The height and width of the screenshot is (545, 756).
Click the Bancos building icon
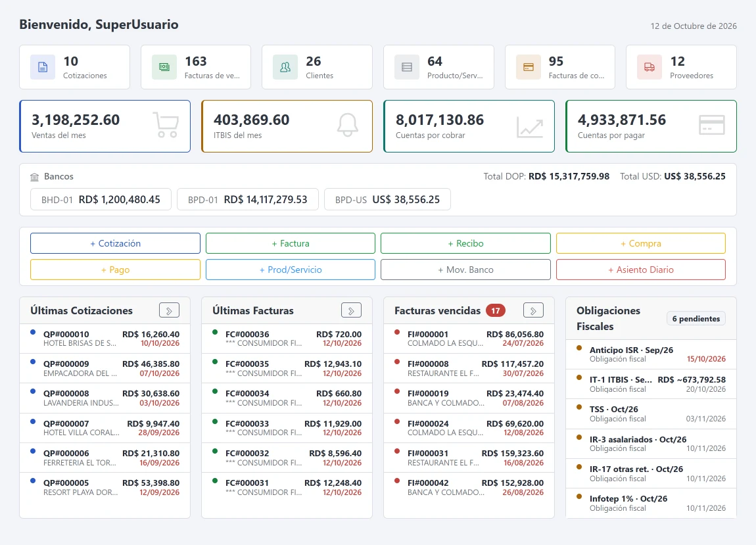pos(35,177)
